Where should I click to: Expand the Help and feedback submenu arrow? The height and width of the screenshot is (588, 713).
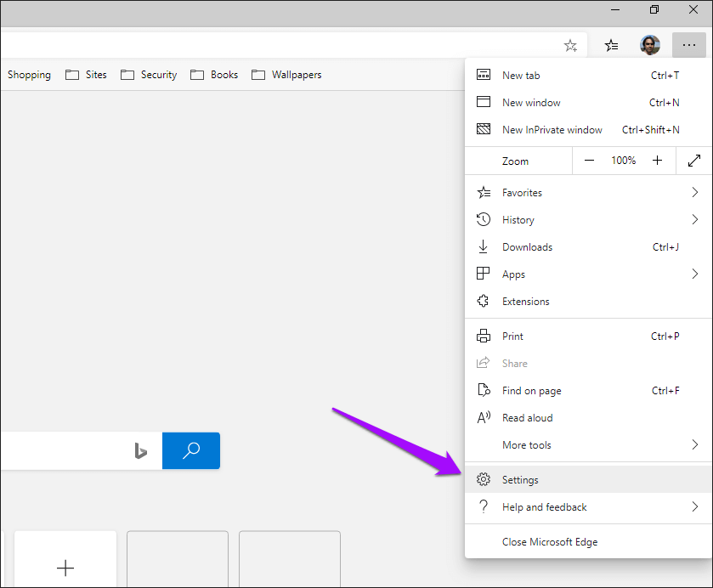694,507
